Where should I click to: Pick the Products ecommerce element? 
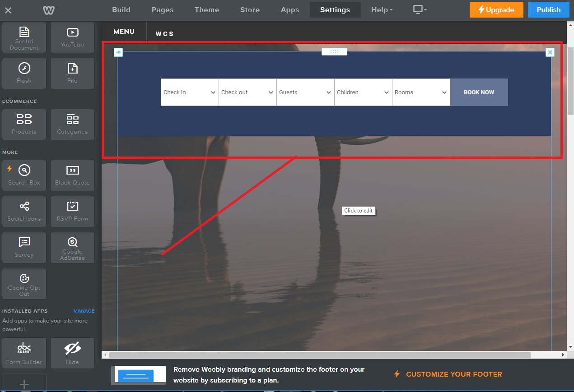(x=24, y=124)
